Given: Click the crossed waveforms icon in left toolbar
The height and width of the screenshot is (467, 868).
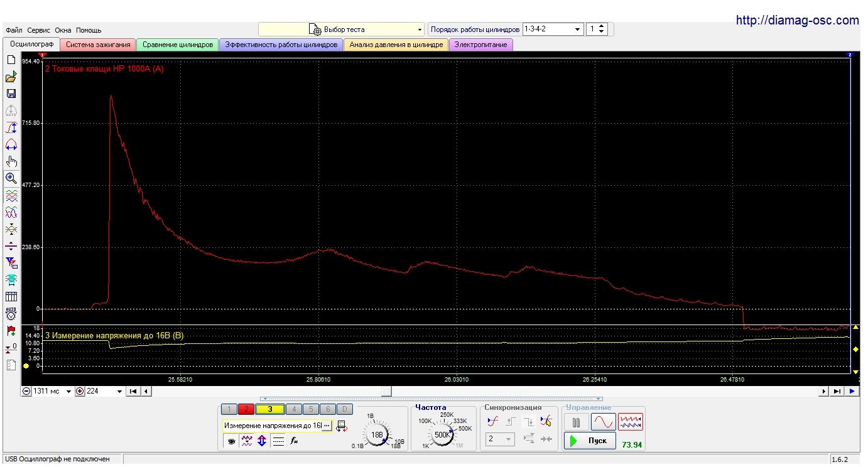Looking at the screenshot, I should pyautogui.click(x=11, y=229).
